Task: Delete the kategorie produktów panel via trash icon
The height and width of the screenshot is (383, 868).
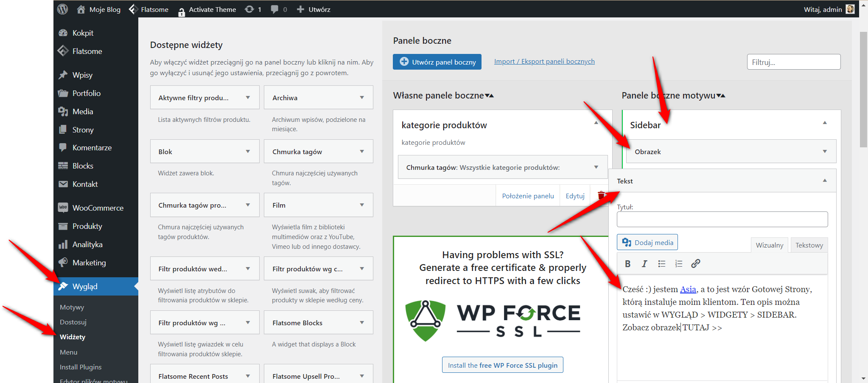Action: 601,196
